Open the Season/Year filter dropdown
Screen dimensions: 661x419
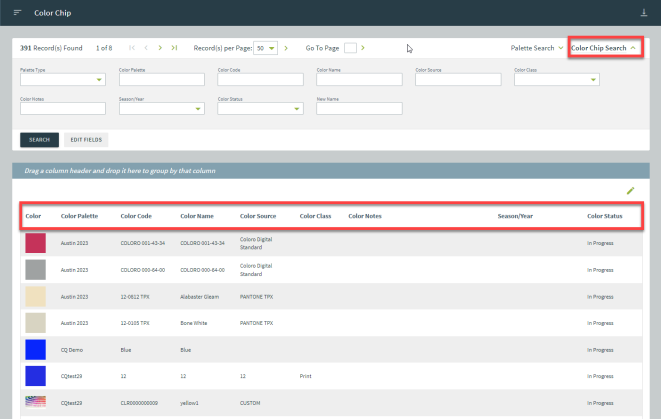click(161, 109)
